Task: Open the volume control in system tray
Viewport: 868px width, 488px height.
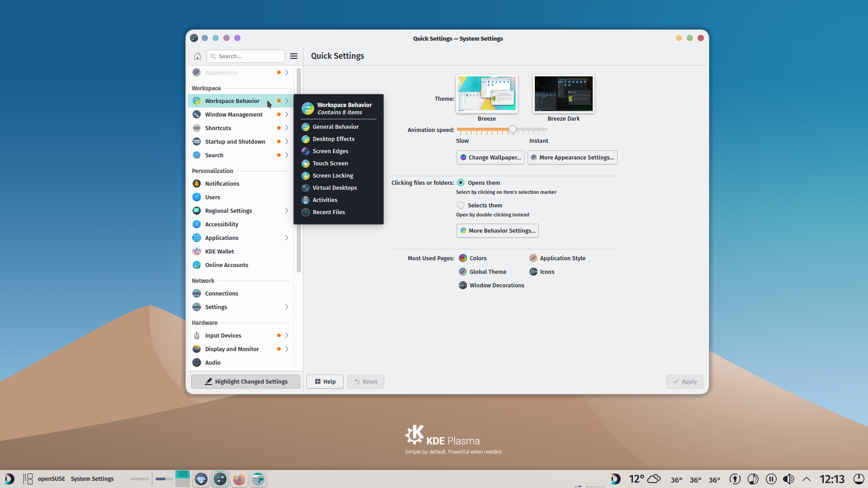Action: [788, 479]
